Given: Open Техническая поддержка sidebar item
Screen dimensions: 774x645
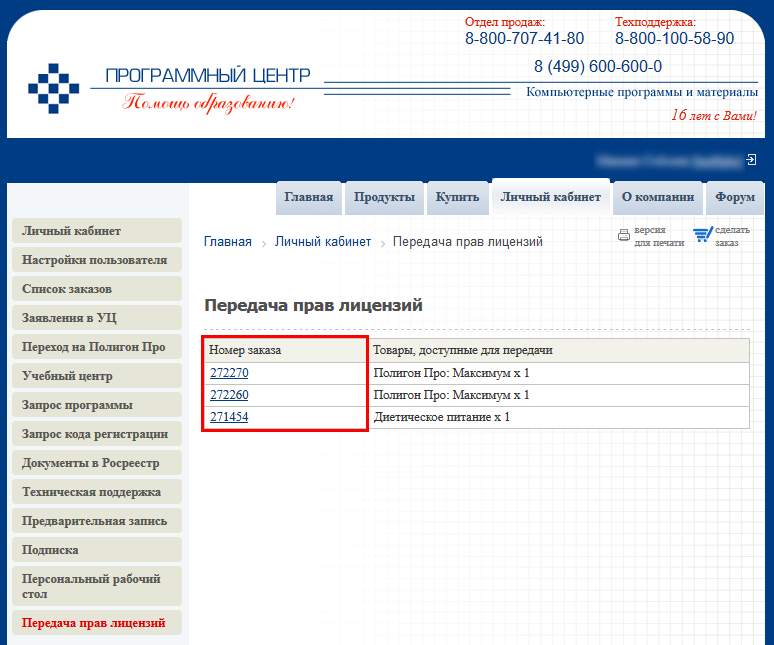Looking at the screenshot, I should tap(97, 492).
